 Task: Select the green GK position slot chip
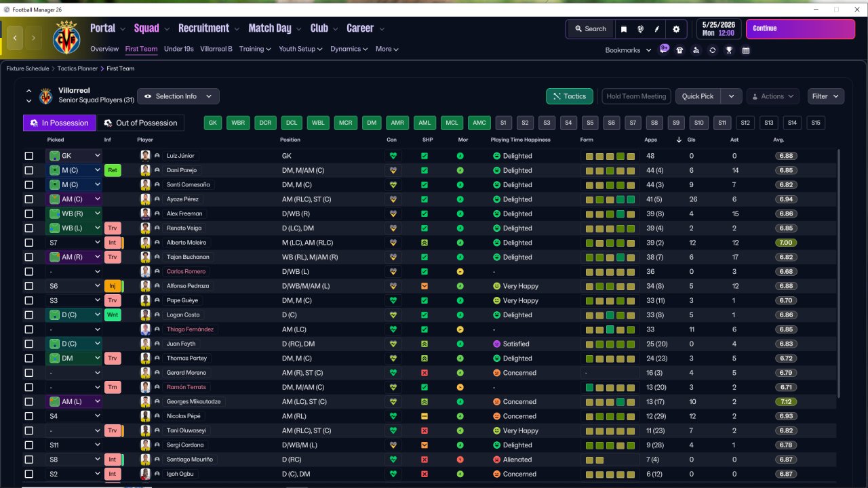click(x=213, y=123)
